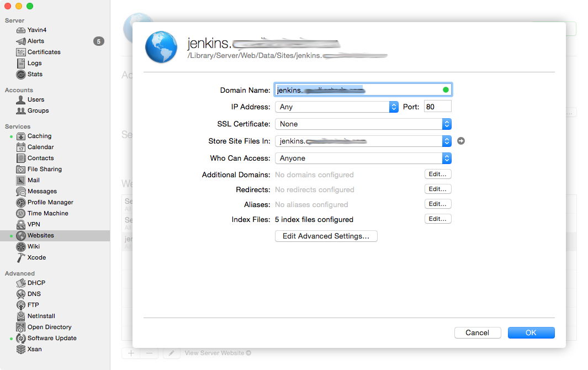Open the File Sharing service icon
Image resolution: width=588 pixels, height=370 pixels.
tap(20, 169)
